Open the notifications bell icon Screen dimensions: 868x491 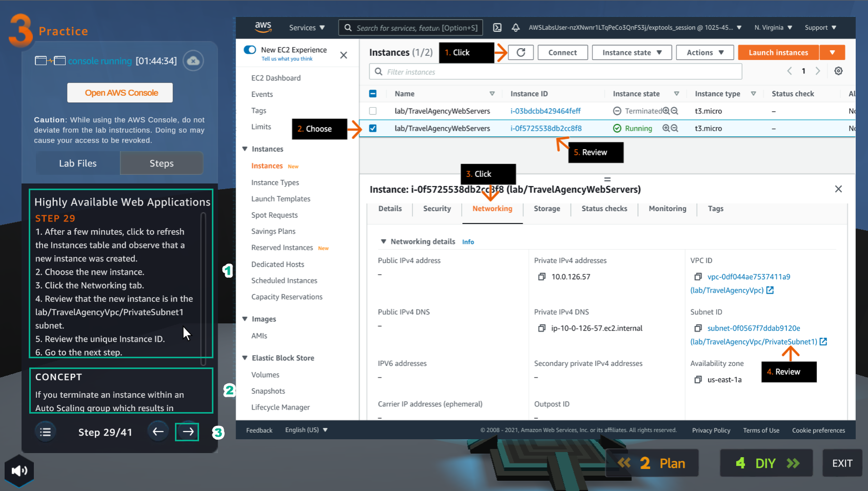pyautogui.click(x=516, y=28)
